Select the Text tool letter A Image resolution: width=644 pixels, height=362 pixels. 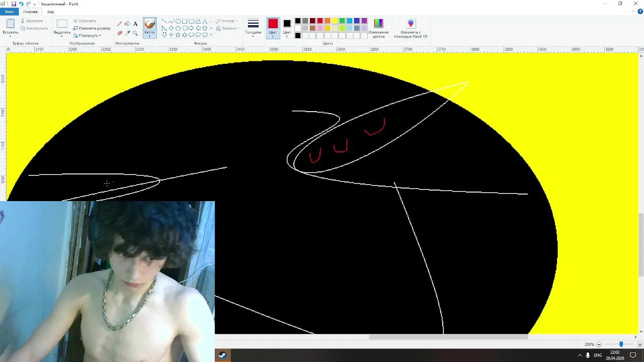(x=135, y=24)
